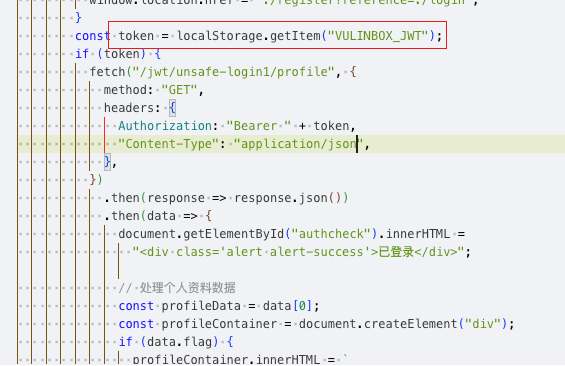The image size is (565, 366).
Task: Click the Chinese comment line 处理个人资料数据
Action: pos(177,288)
